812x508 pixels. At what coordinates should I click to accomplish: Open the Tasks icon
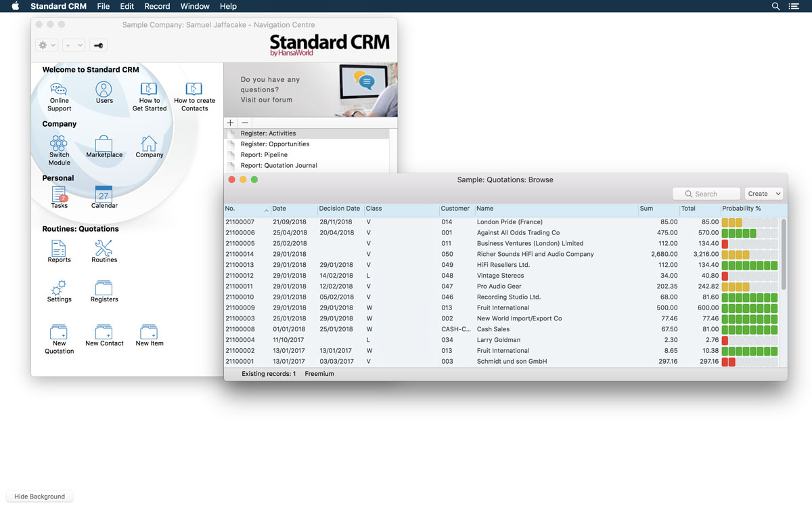[x=59, y=194]
